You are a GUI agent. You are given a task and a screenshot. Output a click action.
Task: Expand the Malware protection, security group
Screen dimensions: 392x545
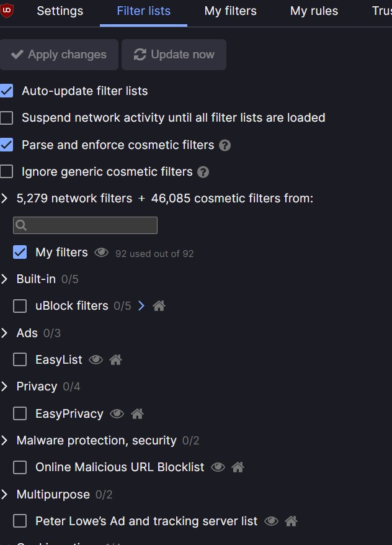[x=5, y=441]
